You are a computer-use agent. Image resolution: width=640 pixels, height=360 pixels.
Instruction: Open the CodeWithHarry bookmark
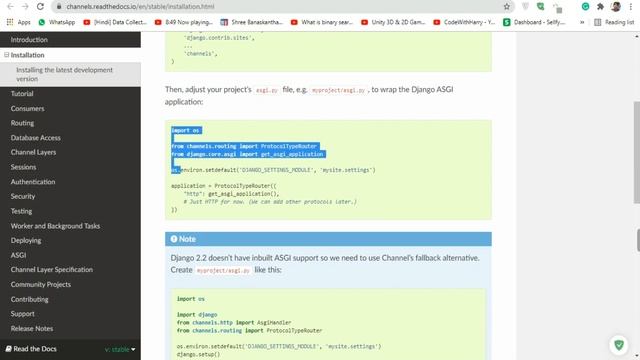[464, 22]
